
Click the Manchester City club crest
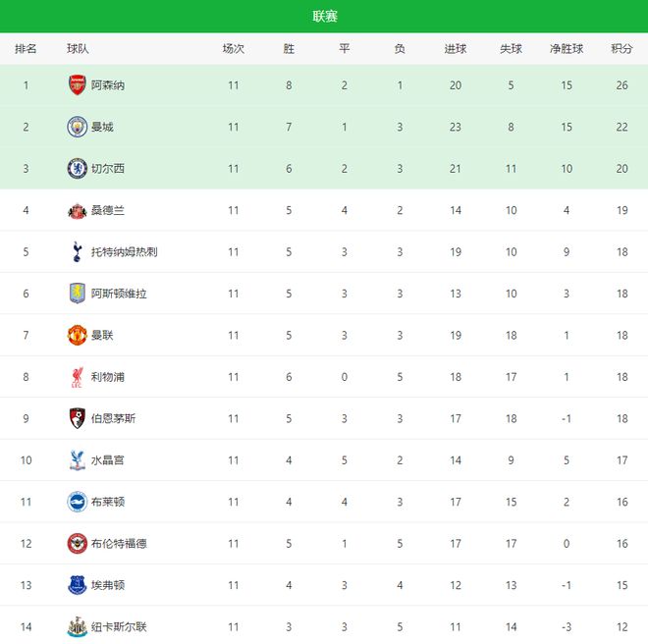point(77,127)
